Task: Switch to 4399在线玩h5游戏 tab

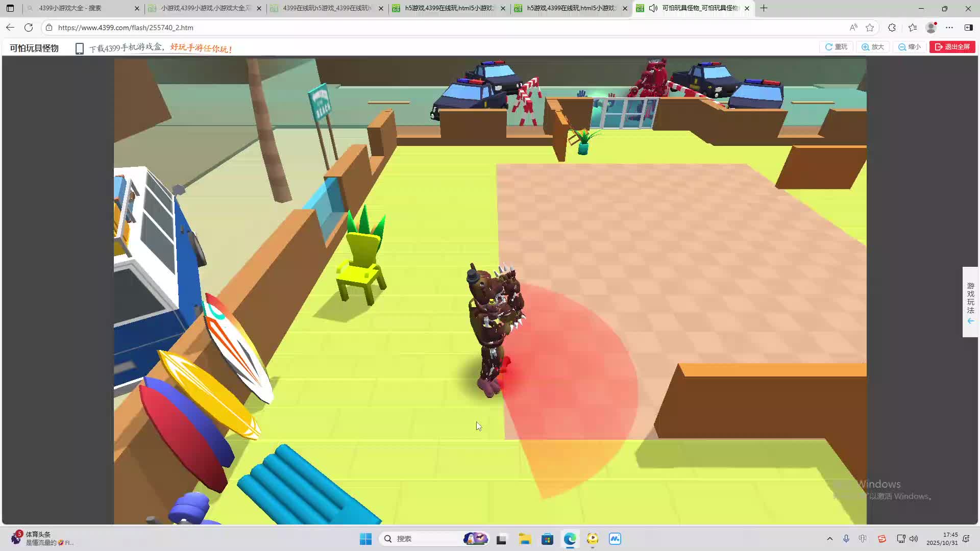Action: pyautogui.click(x=327, y=8)
